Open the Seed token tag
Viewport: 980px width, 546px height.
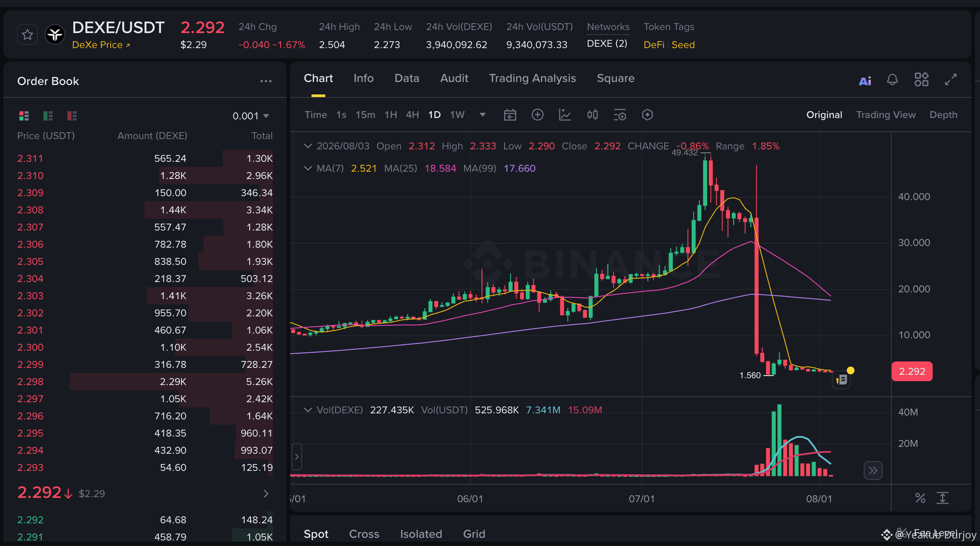click(683, 45)
